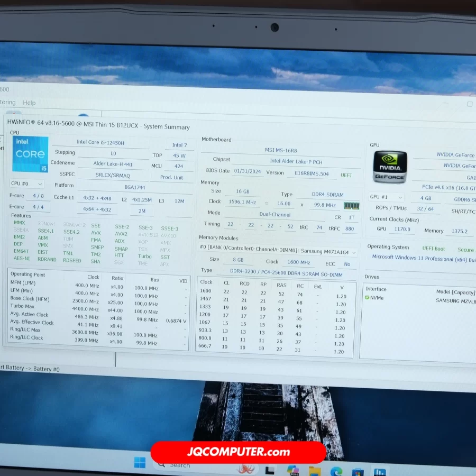Open the Task View taskbar icon

pyautogui.click(x=270, y=469)
